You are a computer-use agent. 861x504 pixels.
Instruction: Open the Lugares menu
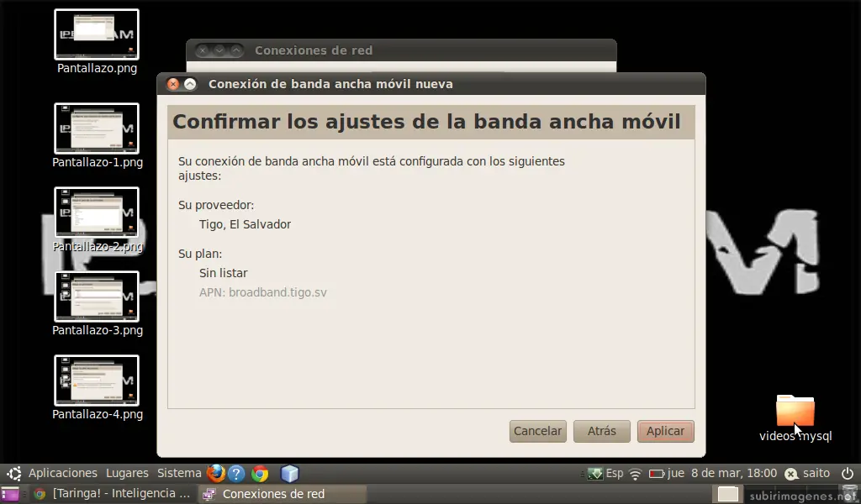click(127, 473)
